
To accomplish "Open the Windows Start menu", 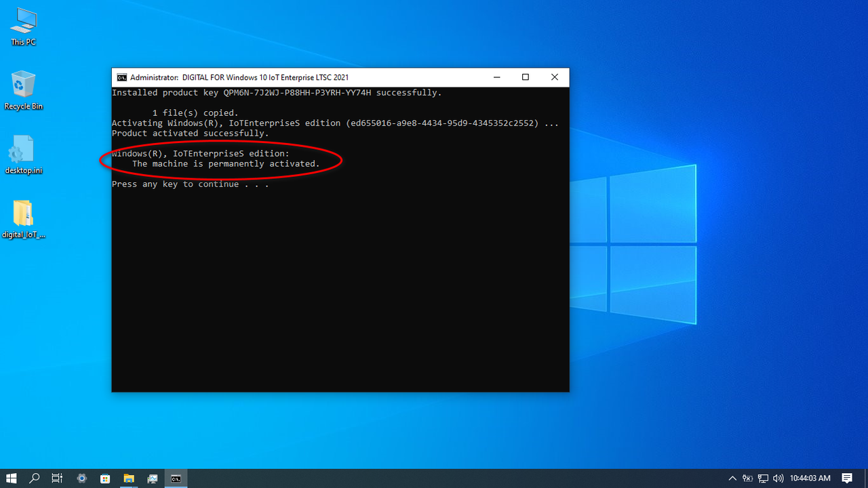I will click(12, 479).
